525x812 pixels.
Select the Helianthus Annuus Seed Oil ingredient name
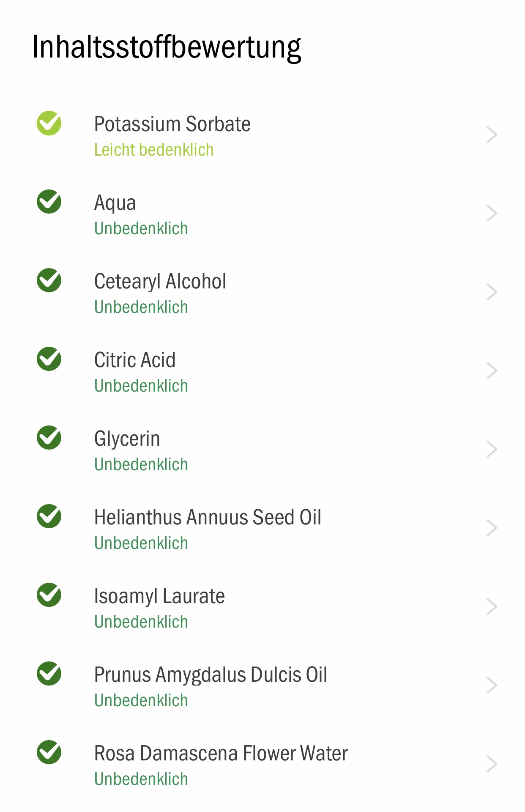click(208, 517)
